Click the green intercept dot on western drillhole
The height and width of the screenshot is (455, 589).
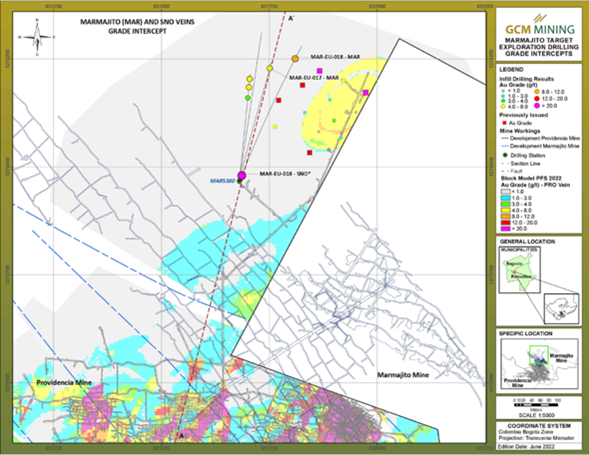248,98
